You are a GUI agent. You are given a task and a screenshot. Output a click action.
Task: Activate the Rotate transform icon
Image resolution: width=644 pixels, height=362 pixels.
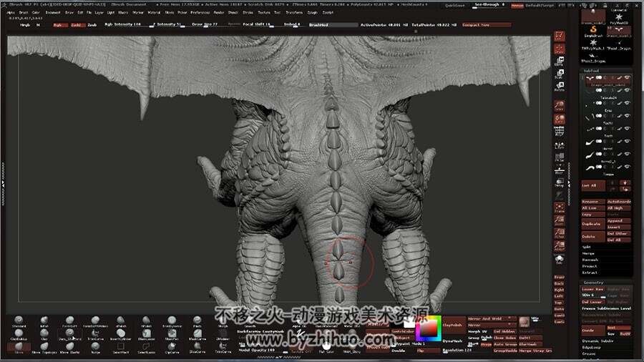coord(559,87)
